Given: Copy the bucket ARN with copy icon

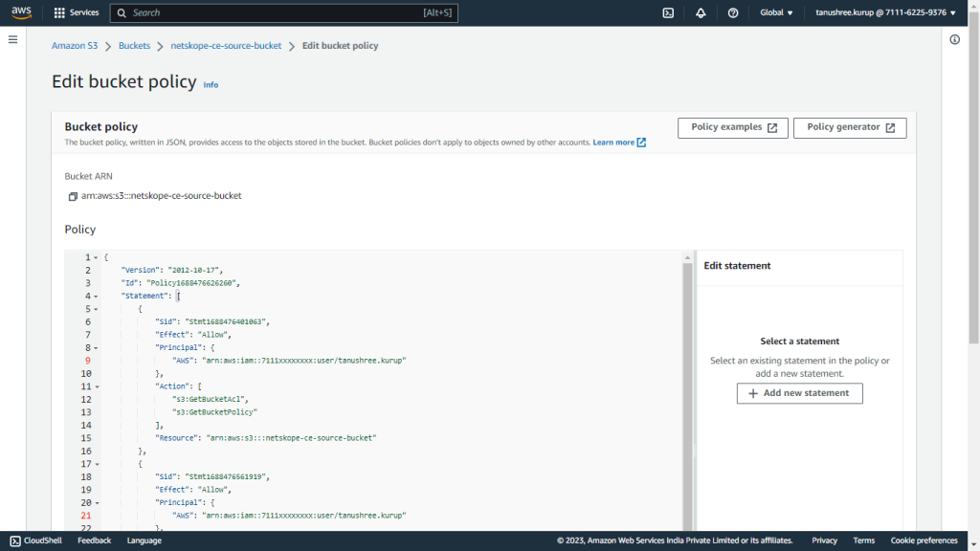Looking at the screenshot, I should coord(73,196).
